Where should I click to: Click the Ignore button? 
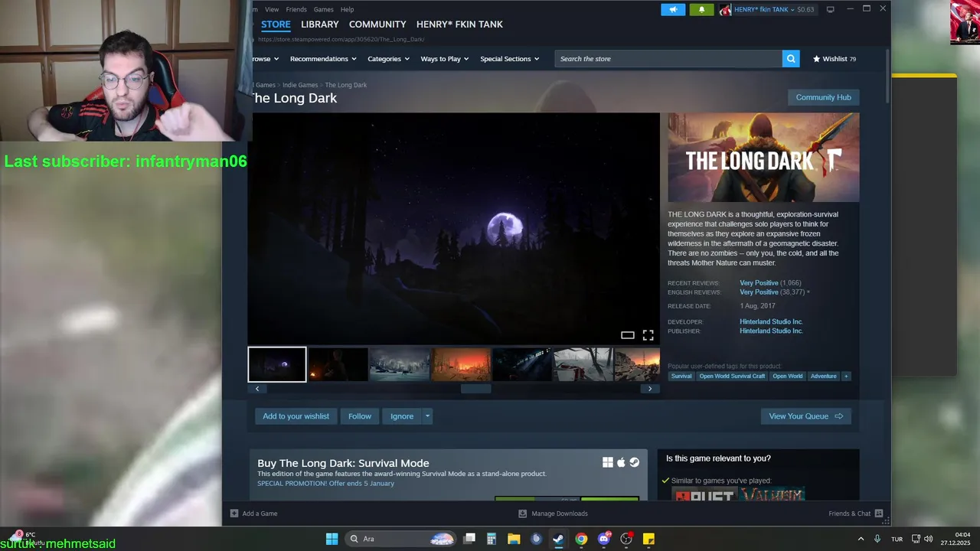click(x=402, y=416)
